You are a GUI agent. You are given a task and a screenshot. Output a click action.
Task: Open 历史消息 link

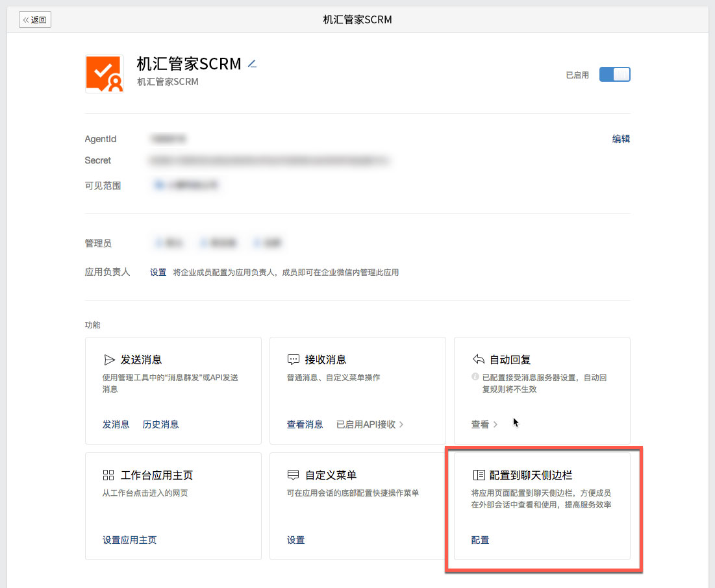(x=160, y=424)
